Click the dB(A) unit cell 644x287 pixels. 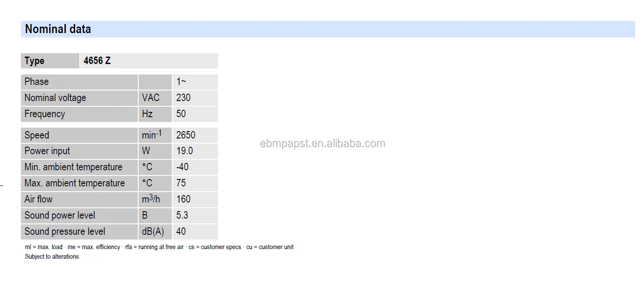(153, 232)
